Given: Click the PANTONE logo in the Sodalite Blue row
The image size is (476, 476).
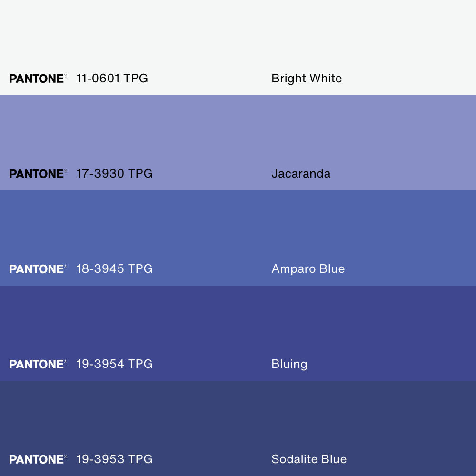Looking at the screenshot, I should coord(38,459).
